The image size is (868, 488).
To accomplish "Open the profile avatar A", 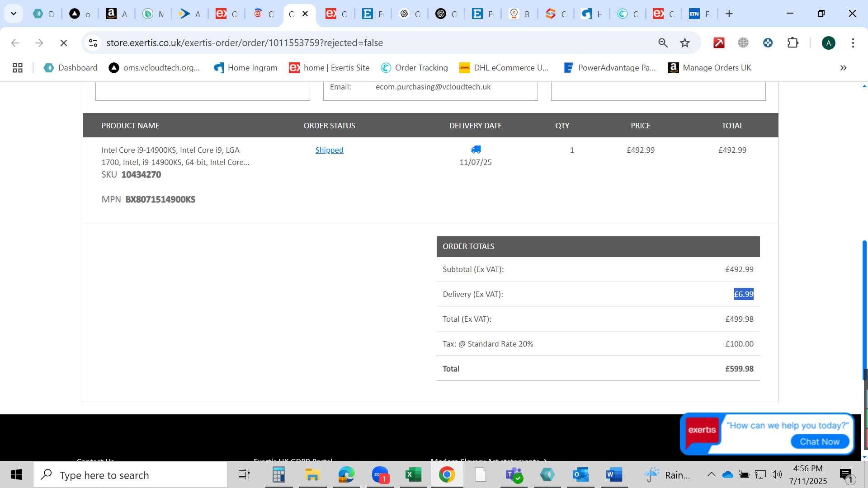I will point(828,43).
